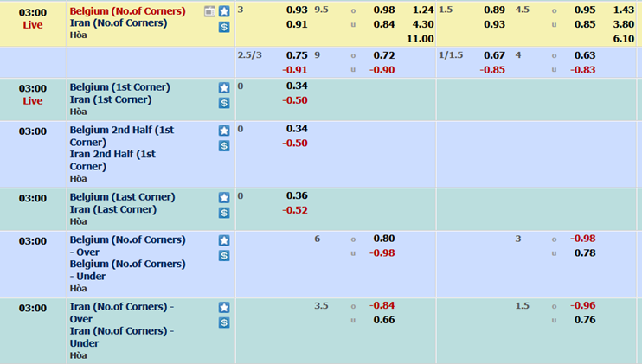Select first-half handicap odds 0.89
Screen dimensions: 642x364
pyautogui.click(x=494, y=10)
